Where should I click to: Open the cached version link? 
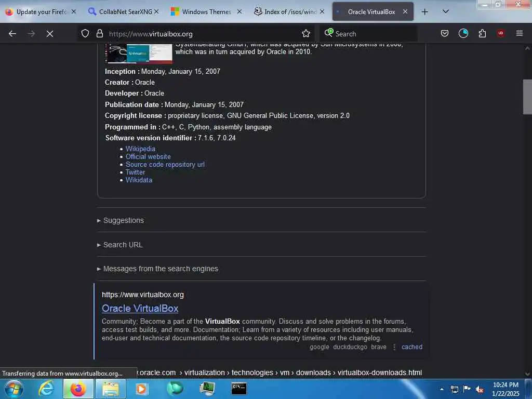pos(412,347)
